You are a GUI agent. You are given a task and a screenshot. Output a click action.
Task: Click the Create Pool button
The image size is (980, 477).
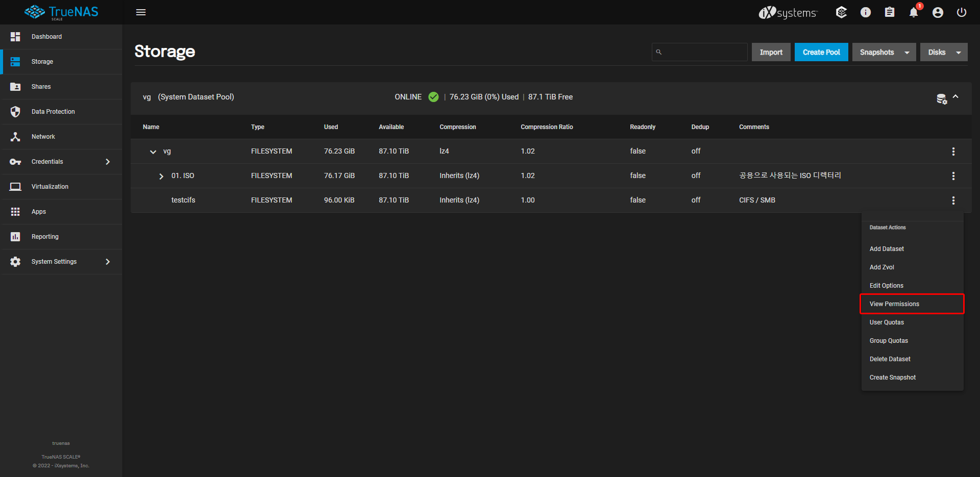click(821, 53)
